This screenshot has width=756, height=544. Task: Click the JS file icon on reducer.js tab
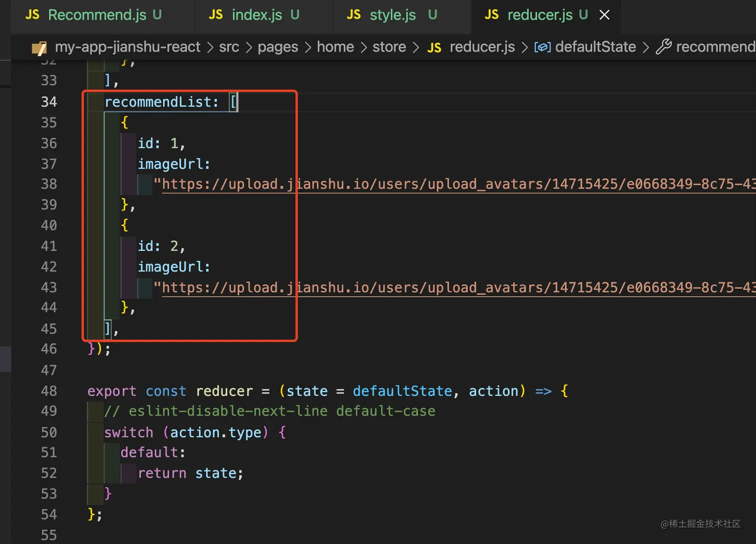coord(491,15)
